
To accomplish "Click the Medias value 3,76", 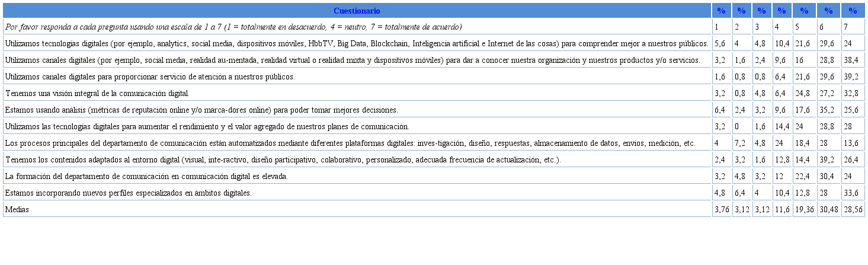I will click(x=721, y=209).
